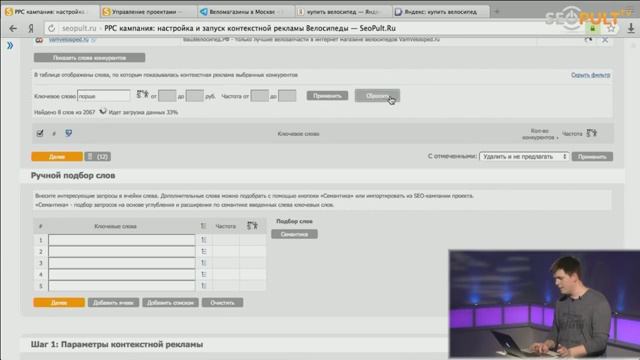Open 'Яндекс: купить велосипед' tab
640x360 pixels.
441,12
